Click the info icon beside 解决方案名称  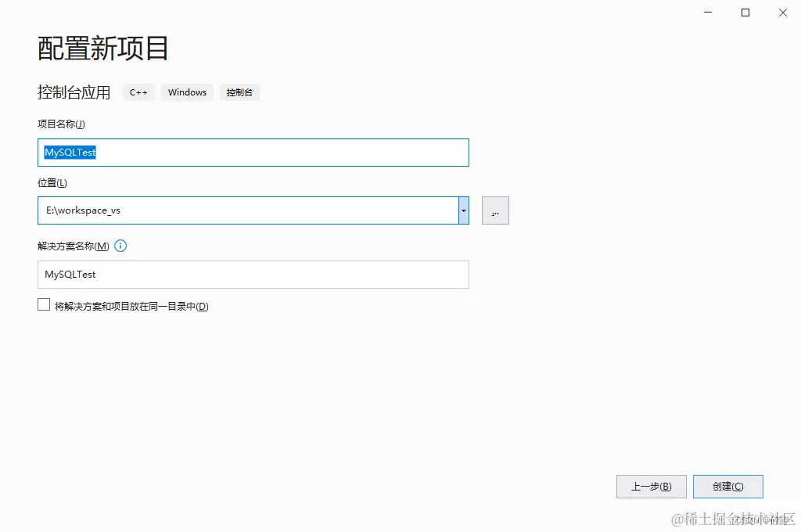[120, 246]
